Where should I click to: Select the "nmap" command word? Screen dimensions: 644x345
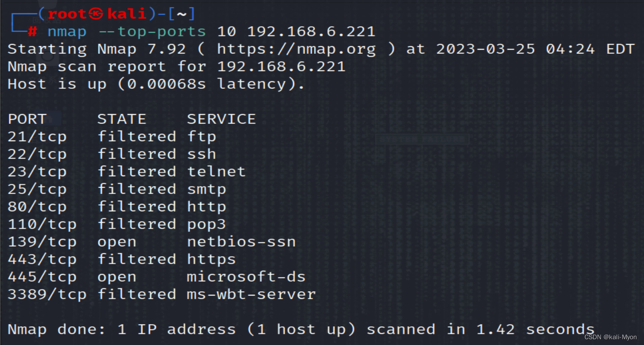click(67, 32)
